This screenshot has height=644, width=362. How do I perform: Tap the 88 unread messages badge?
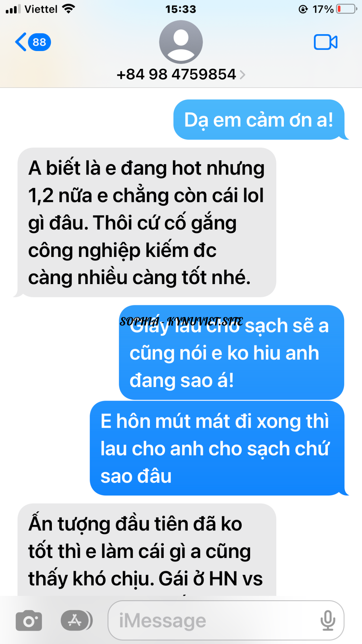[40, 42]
